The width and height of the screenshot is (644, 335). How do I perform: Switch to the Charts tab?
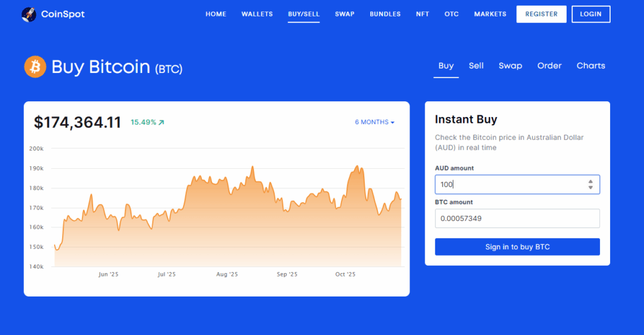coord(591,65)
